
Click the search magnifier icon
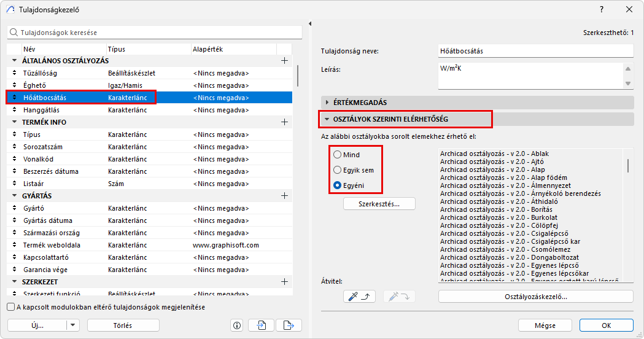tap(14, 33)
